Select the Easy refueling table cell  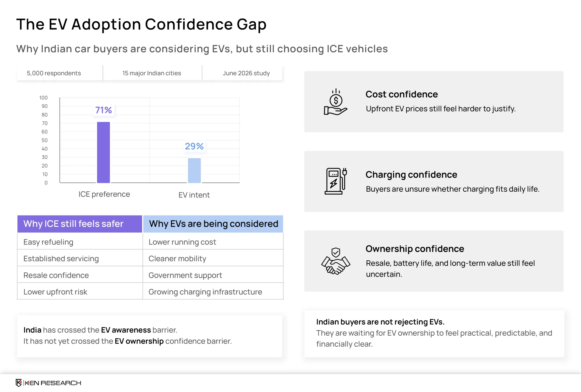(x=80, y=242)
